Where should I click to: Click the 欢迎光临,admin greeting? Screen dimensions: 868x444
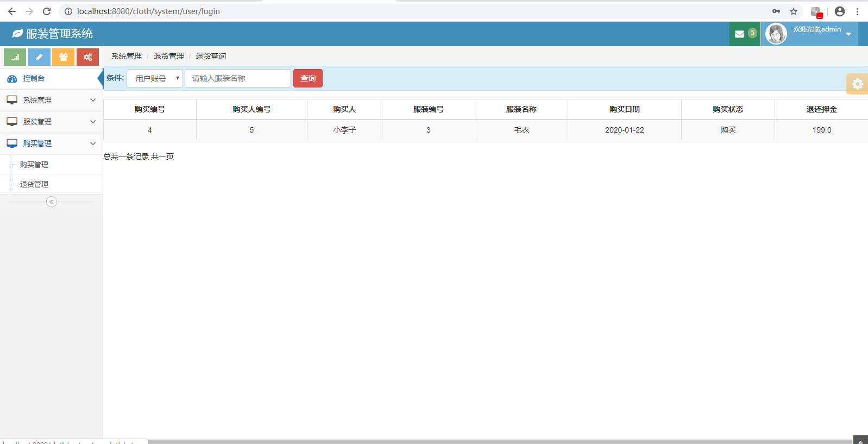[x=817, y=29]
